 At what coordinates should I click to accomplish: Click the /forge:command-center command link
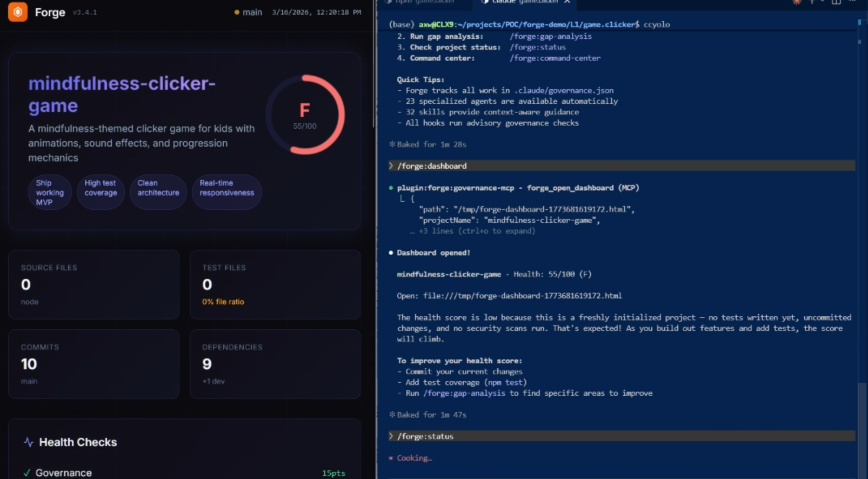(555, 58)
